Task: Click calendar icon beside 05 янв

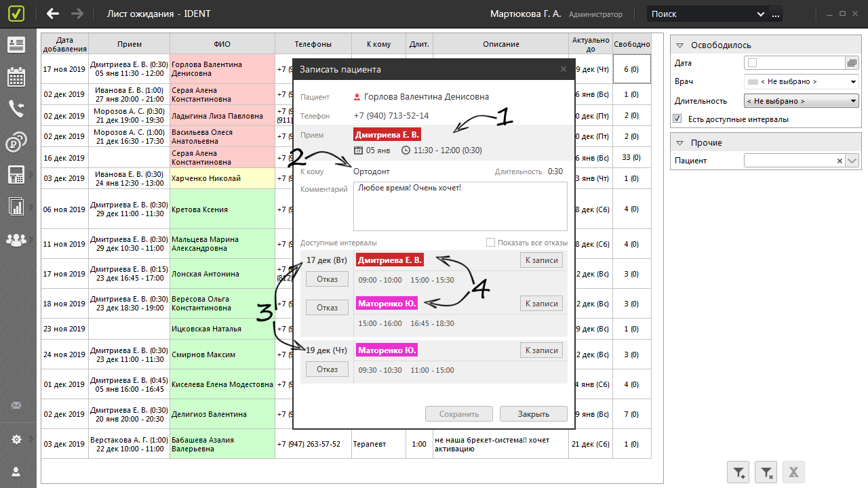Action: [x=359, y=150]
